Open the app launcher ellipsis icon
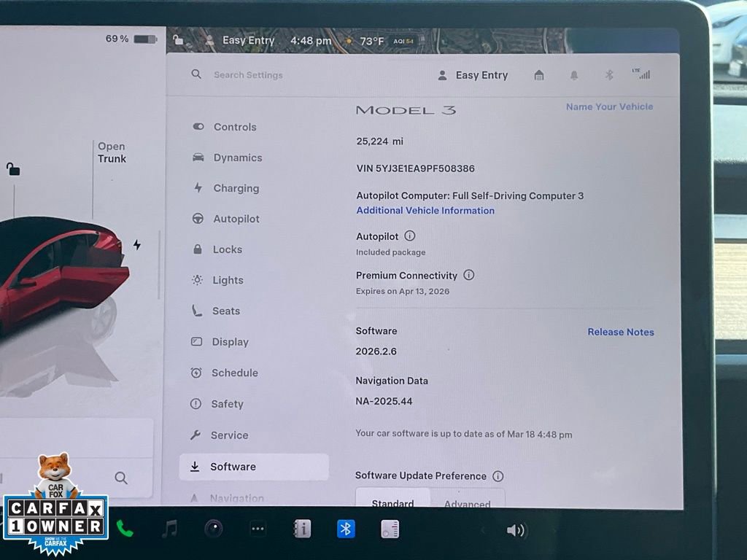Viewport: 747px width, 560px height. (x=258, y=529)
